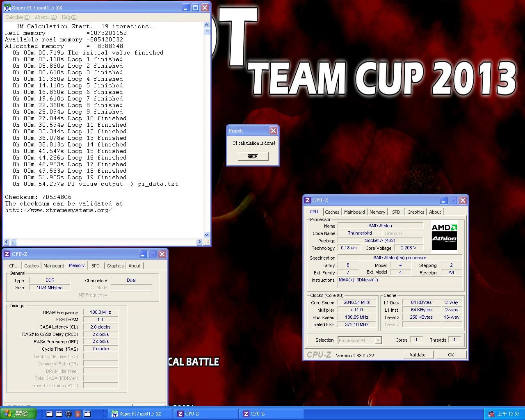Viewport: 525px width, 420px height.
Task: Click DRAM Frequency value 186.0 MHz
Action: 100,312
